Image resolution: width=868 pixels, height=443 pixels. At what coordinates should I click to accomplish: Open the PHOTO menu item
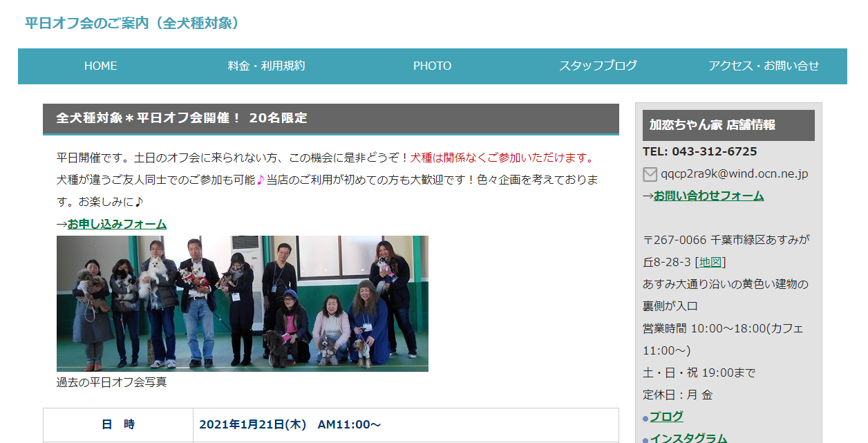[x=432, y=66]
